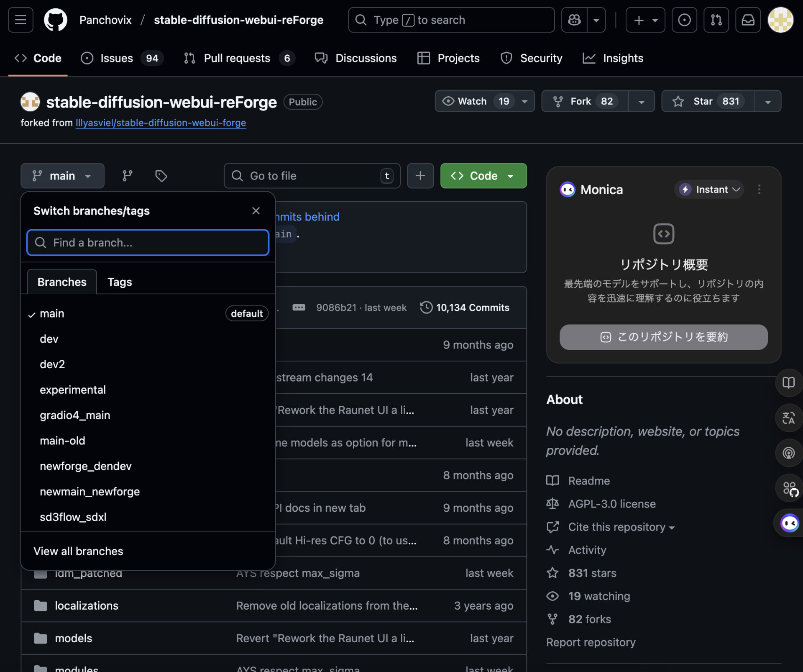Select the dev2 branch

click(52, 364)
